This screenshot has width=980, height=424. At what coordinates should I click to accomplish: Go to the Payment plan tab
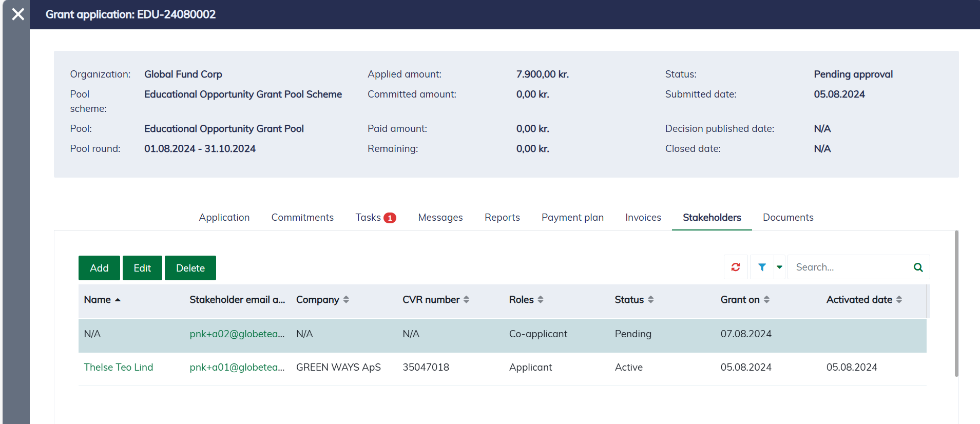pyautogui.click(x=572, y=218)
